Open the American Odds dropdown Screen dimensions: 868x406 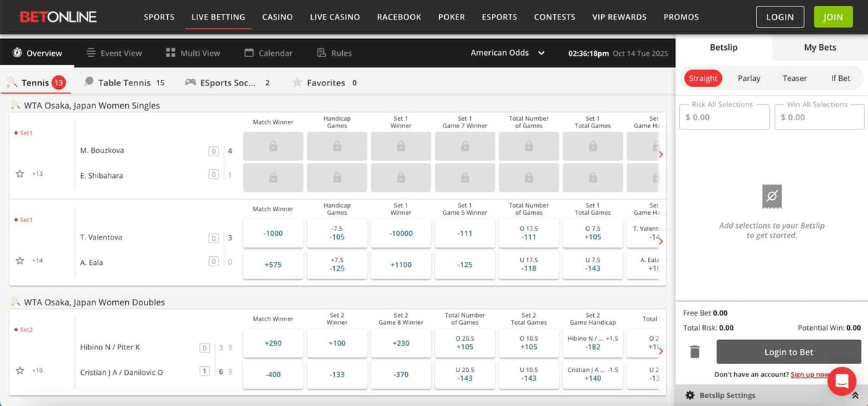(507, 53)
